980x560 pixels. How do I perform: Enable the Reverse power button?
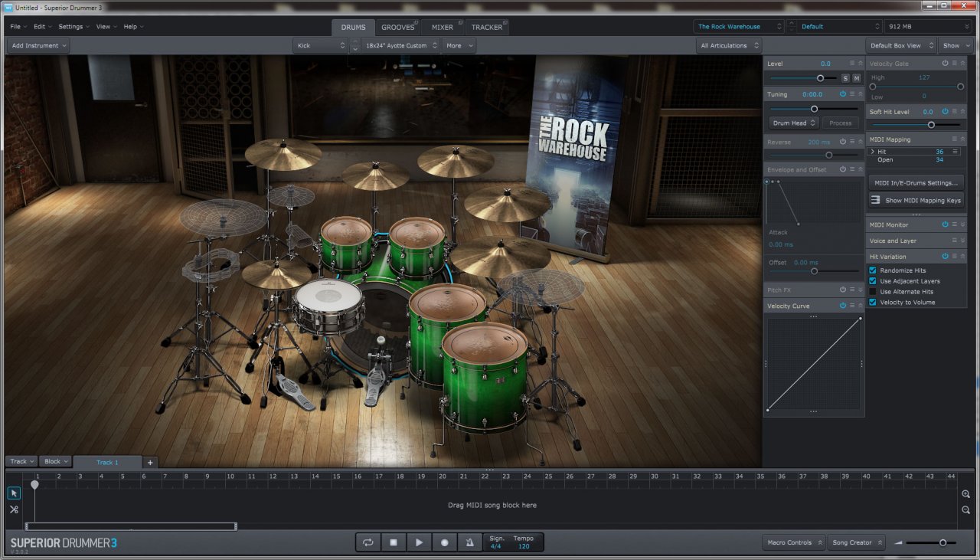843,142
